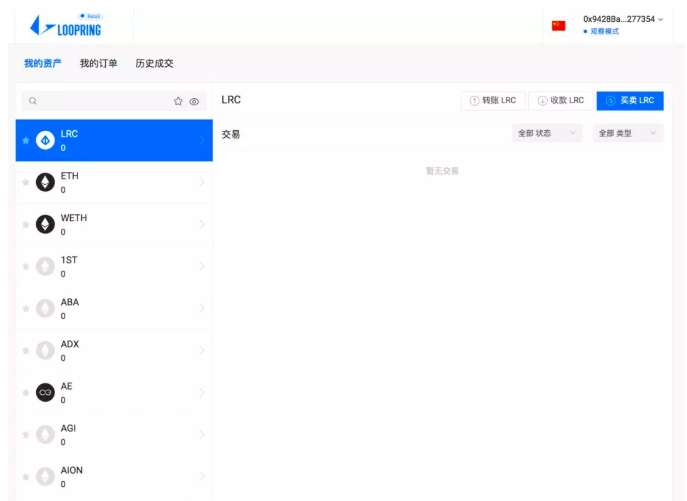Open the 全部 状态 status dropdown
This screenshot has width=687, height=501.
point(547,133)
